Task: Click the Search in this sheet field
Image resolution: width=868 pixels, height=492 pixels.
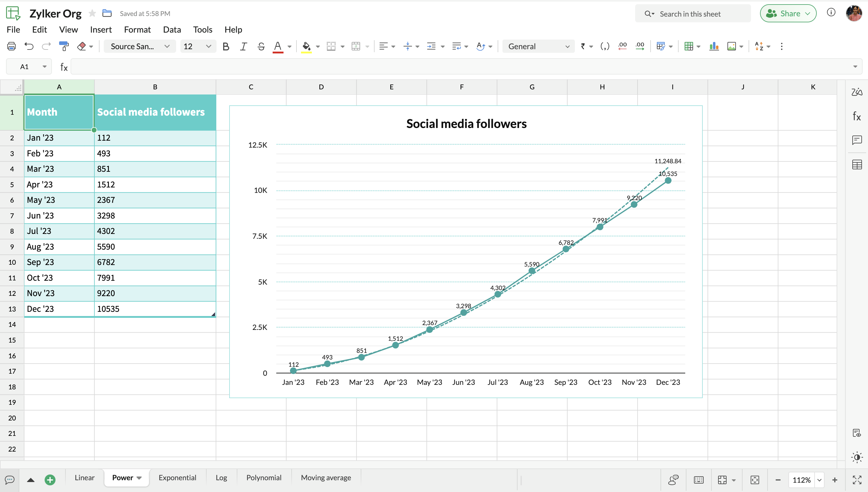Action: coord(693,14)
